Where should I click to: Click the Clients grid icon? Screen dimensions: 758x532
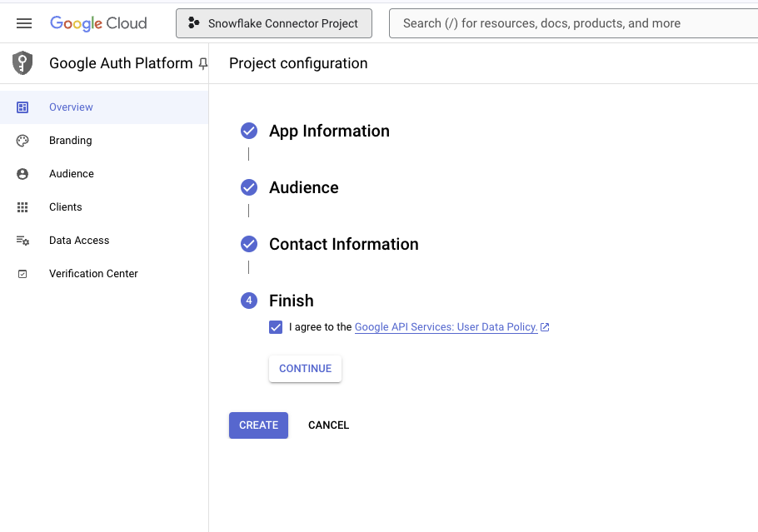coord(22,207)
